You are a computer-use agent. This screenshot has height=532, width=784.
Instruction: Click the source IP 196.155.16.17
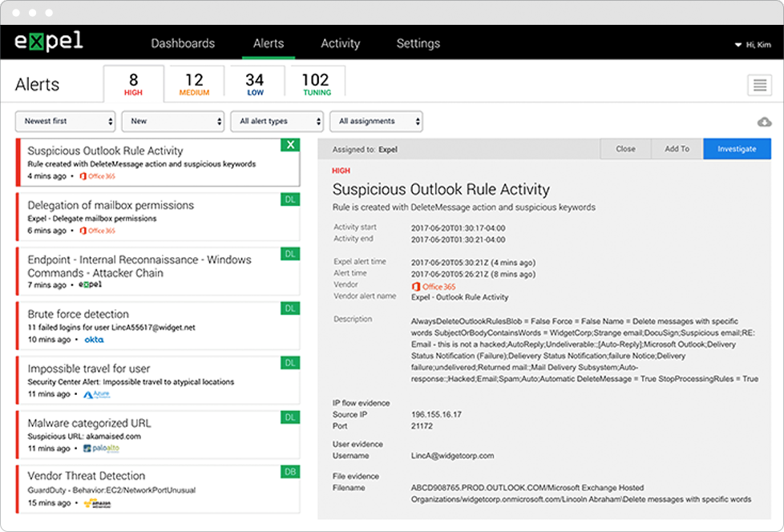coord(437,414)
